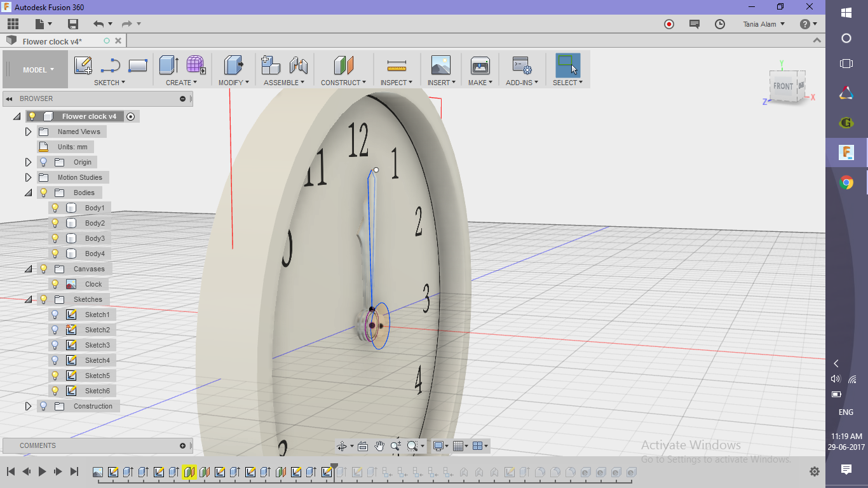Open the ASSEMBLE dropdown menu
Screen dimensions: 868x488
tap(284, 83)
